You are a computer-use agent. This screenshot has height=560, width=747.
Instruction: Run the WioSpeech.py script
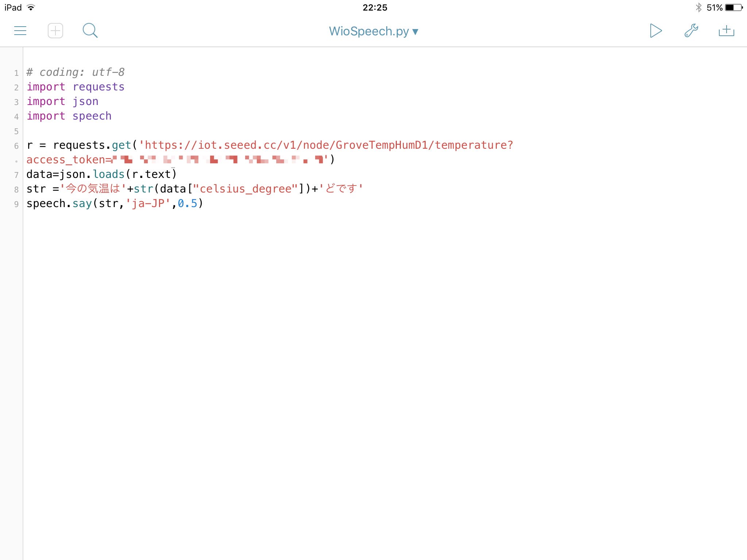655,31
